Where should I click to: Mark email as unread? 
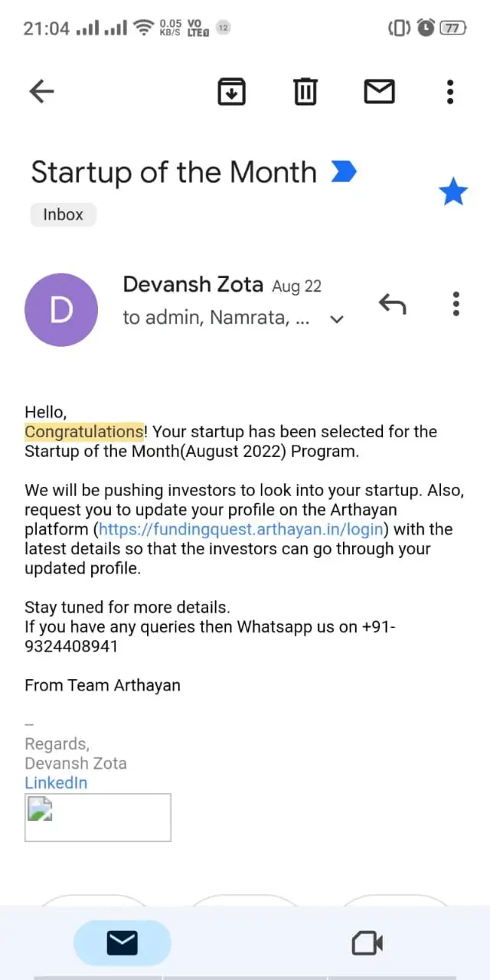(379, 92)
